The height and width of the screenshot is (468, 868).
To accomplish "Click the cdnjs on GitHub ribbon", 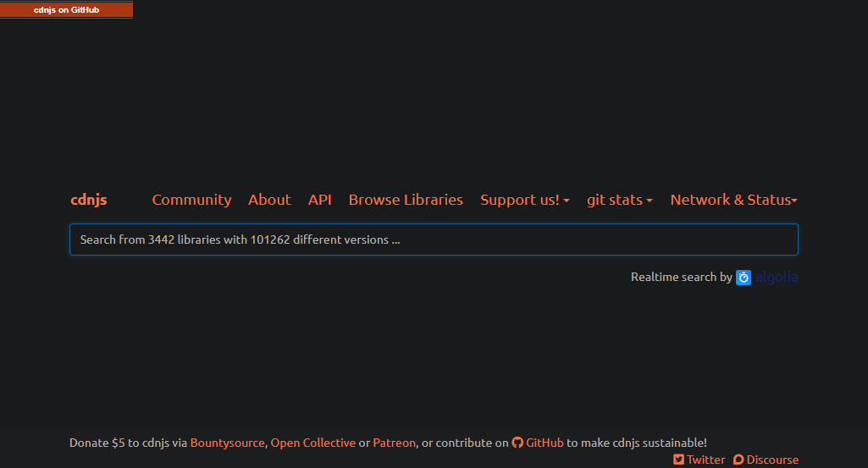I will click(66, 10).
